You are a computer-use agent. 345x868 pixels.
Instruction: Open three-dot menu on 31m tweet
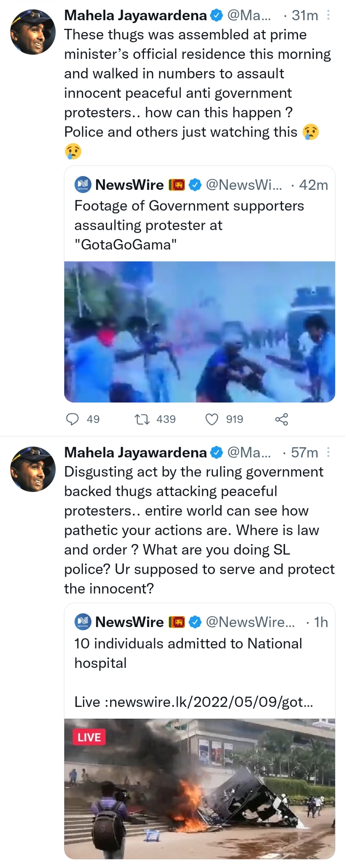[x=328, y=15]
